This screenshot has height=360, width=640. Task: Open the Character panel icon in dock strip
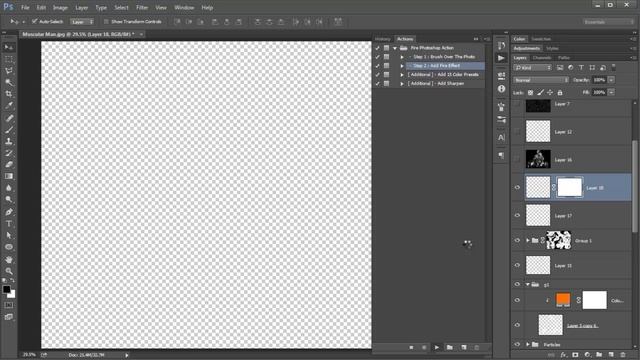click(x=501, y=138)
